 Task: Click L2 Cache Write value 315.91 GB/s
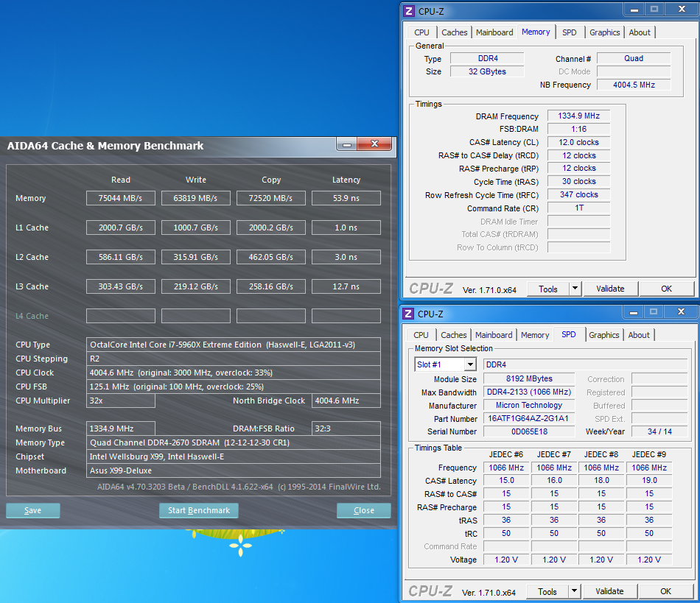[x=195, y=257]
